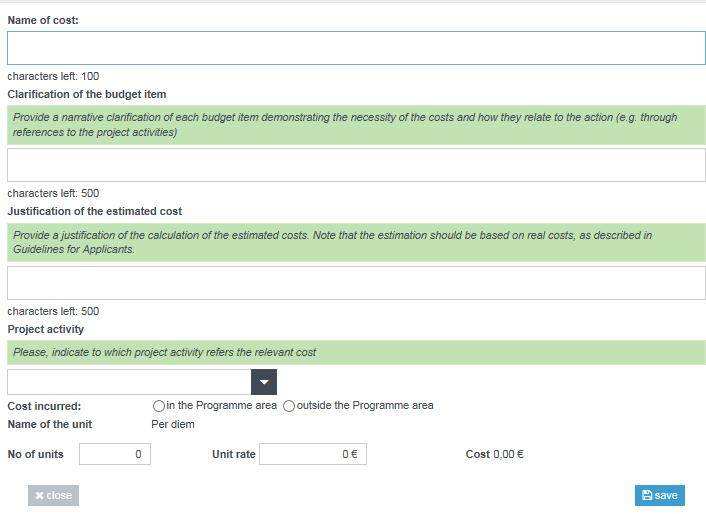
Task: Click the "in the Programme area" label text
Action: pyautogui.click(x=222, y=405)
